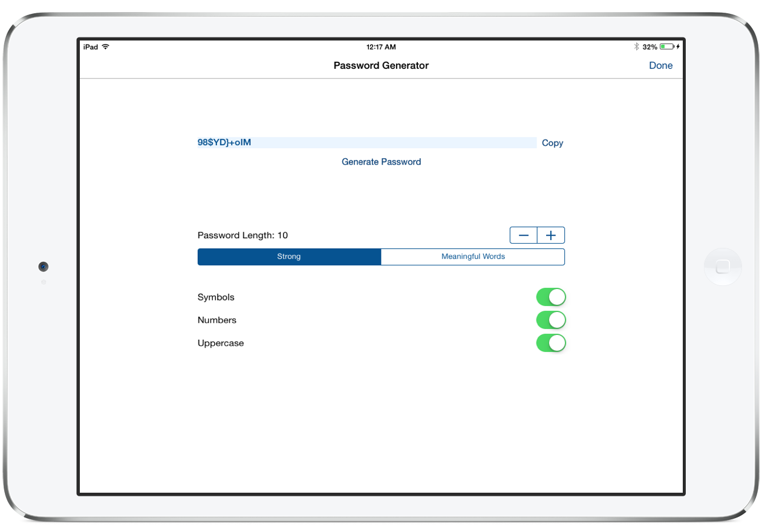The width and height of the screenshot is (762, 532).
Task: Tap the Password Length: 10 label
Action: 243,235
